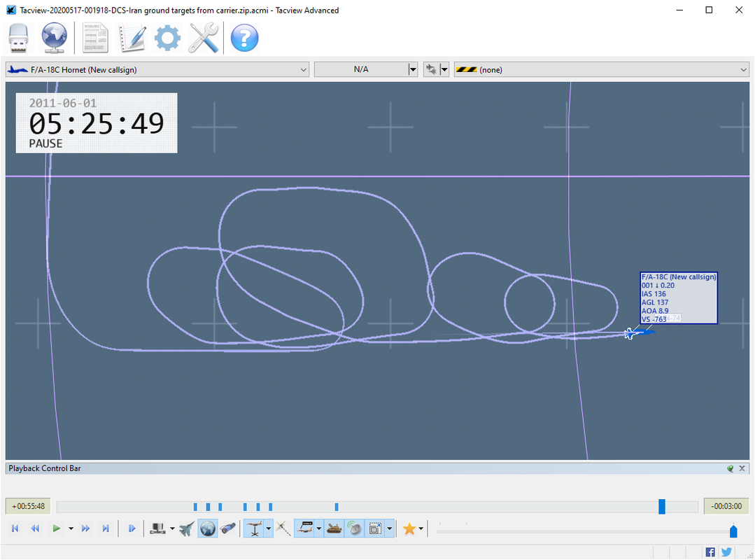Image resolution: width=755 pixels, height=560 pixels.
Task: Open the F/A-18C Hornet object selector dropdown
Action: 157,70
